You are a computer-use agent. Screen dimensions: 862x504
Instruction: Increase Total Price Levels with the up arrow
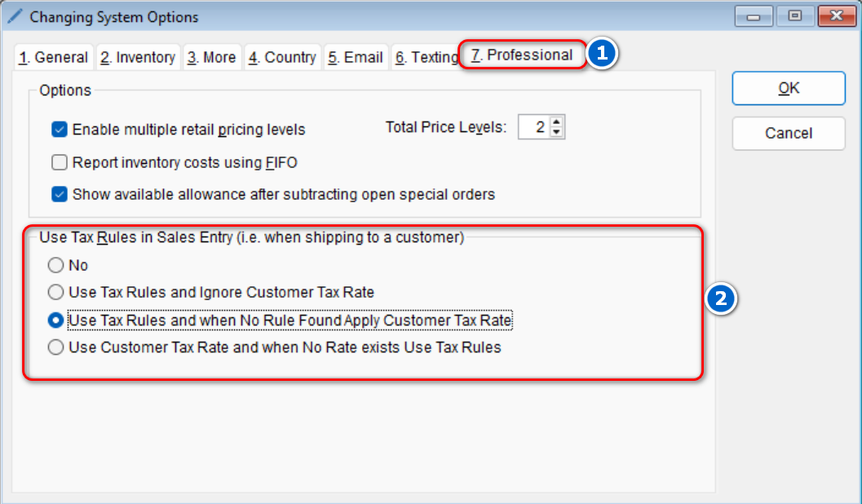point(557,122)
